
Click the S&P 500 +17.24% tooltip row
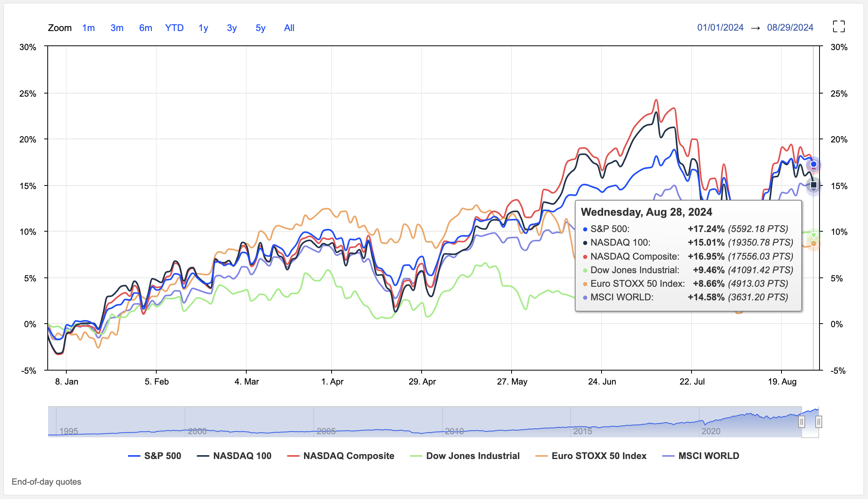pyautogui.click(x=685, y=229)
